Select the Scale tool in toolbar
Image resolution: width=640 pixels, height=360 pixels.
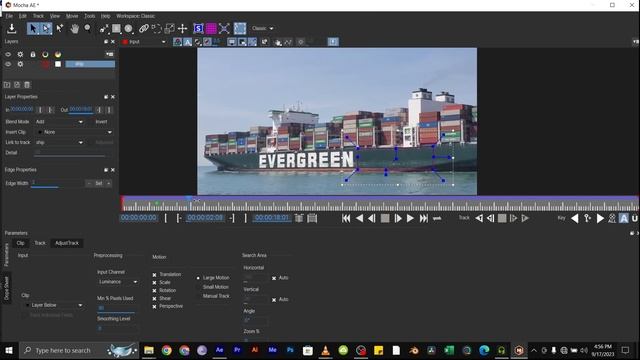point(169,28)
